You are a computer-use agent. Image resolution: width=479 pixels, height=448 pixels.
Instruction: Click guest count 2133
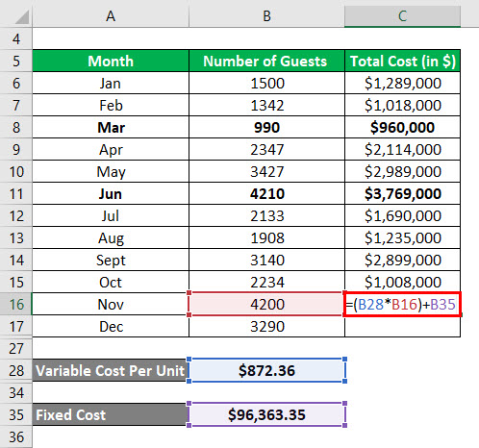[x=266, y=215]
